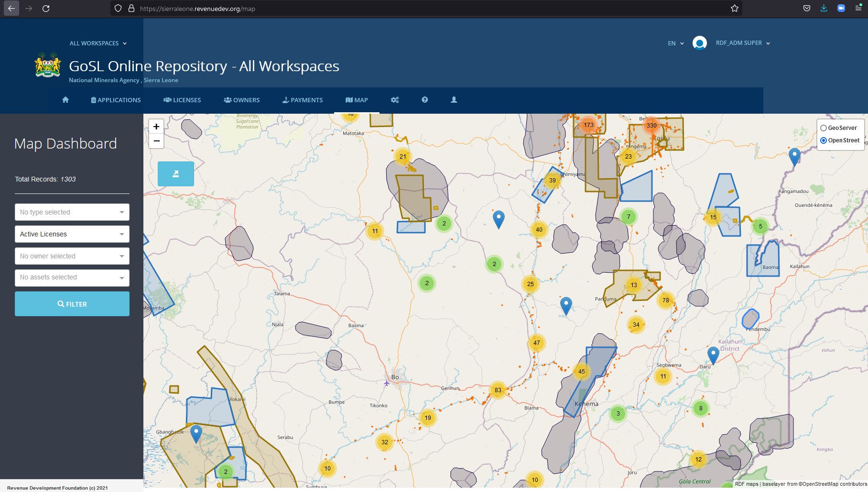Open the EN language dropdown

676,43
